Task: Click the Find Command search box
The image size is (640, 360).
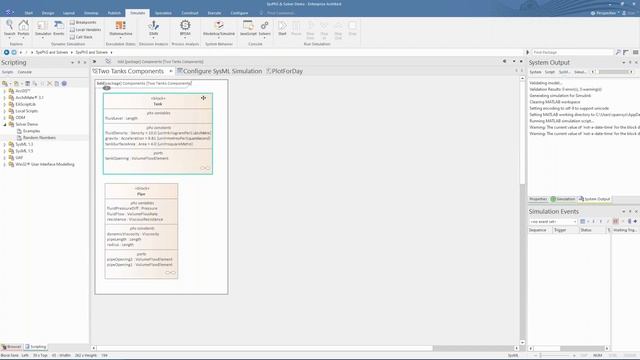Action: click(x=281, y=13)
